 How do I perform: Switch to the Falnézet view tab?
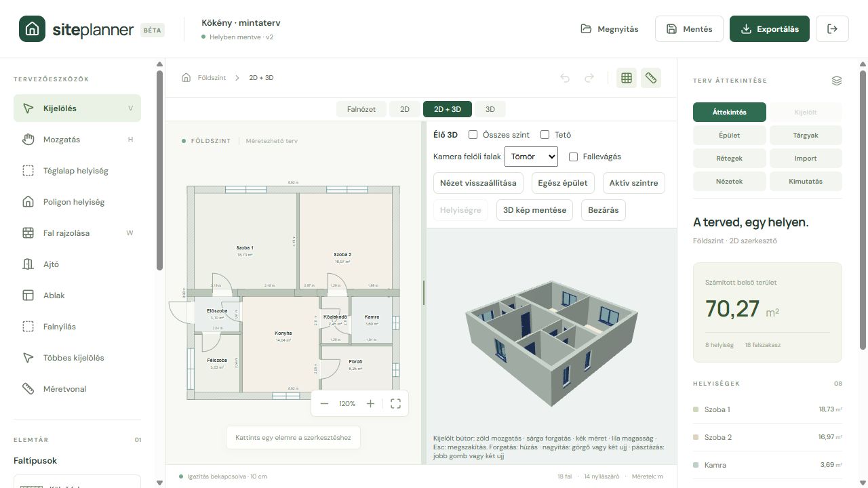pyautogui.click(x=361, y=109)
